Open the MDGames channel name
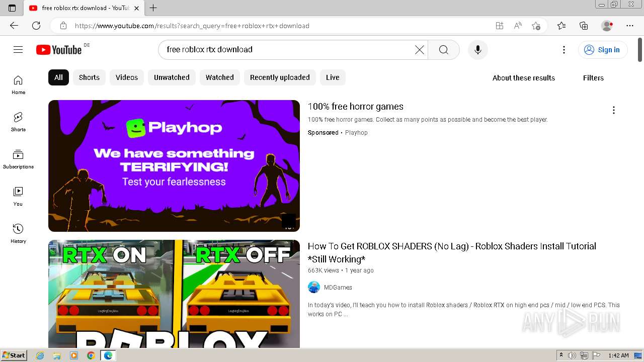Image resolution: width=644 pixels, height=362 pixels. tap(338, 288)
